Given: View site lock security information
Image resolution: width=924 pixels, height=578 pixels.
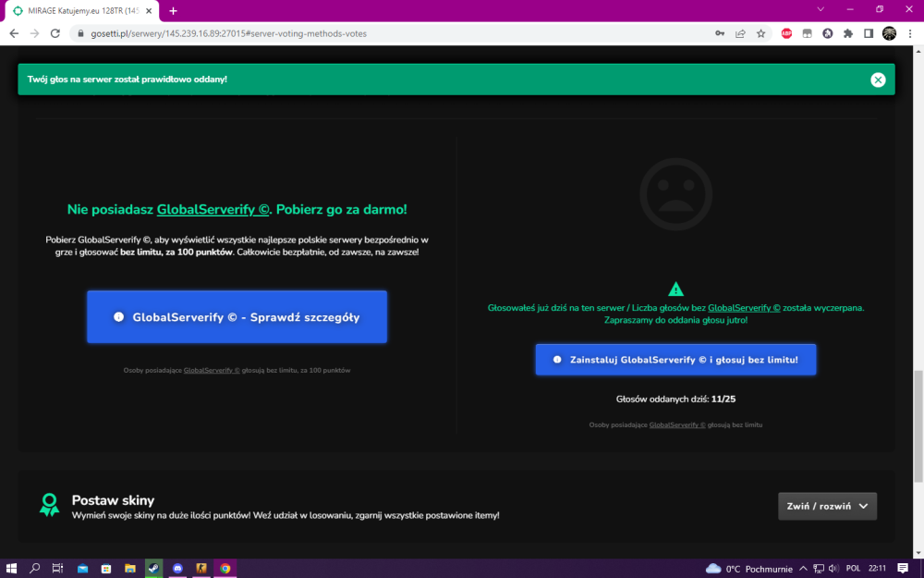Looking at the screenshot, I should 80,33.
